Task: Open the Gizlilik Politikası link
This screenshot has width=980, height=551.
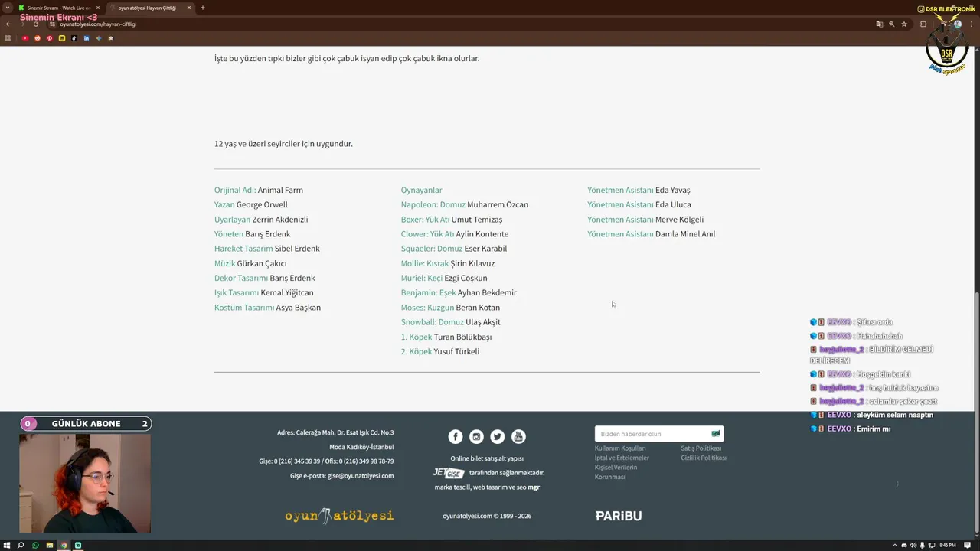Action: 704,458
